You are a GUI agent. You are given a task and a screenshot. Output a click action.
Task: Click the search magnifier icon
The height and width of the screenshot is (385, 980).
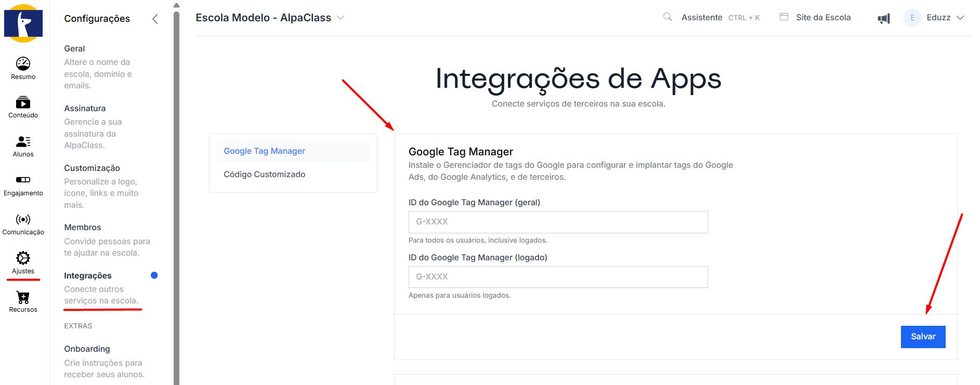[x=668, y=17]
